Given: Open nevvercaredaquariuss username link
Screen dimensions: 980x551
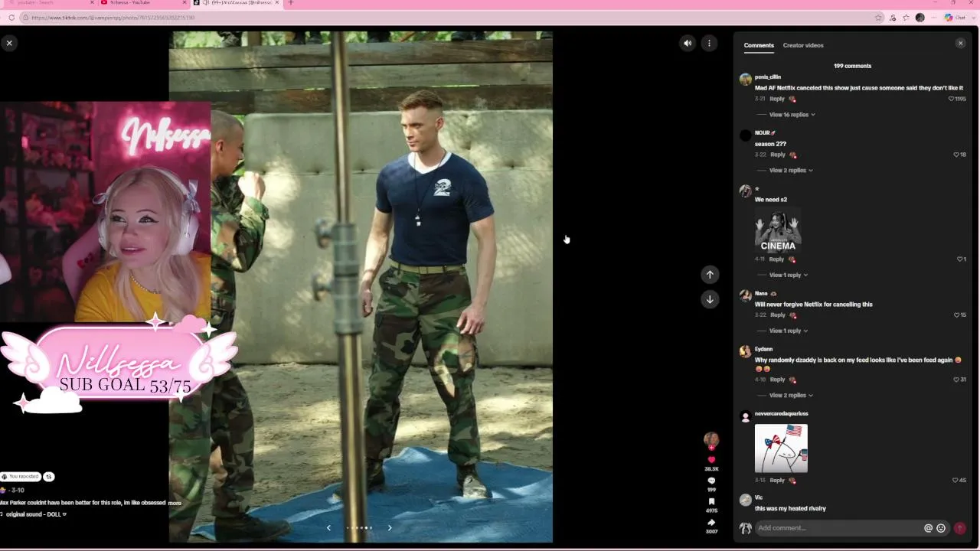Looking at the screenshot, I should tap(781, 414).
